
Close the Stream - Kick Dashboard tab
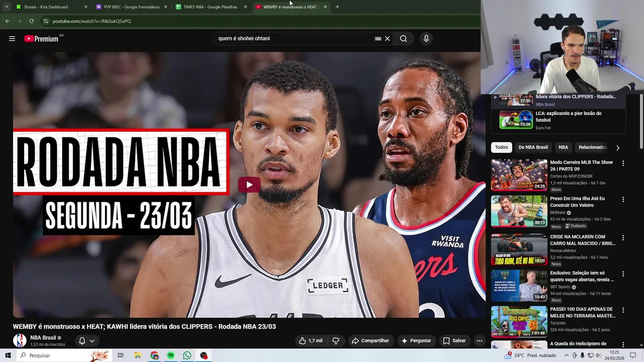click(x=86, y=7)
